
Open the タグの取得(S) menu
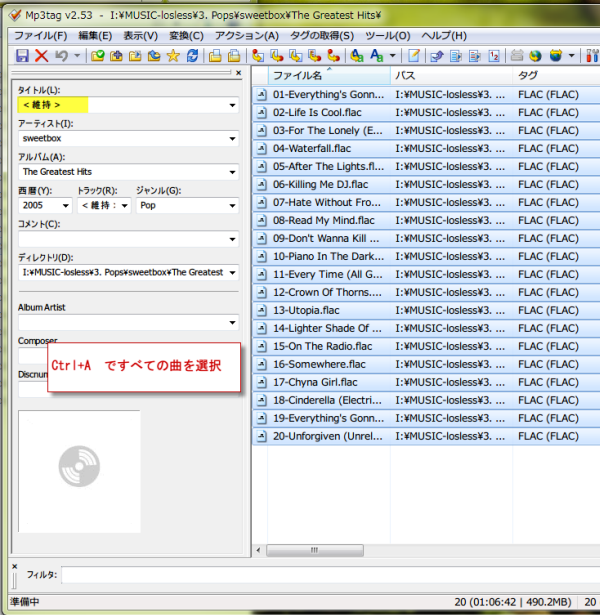[321, 35]
